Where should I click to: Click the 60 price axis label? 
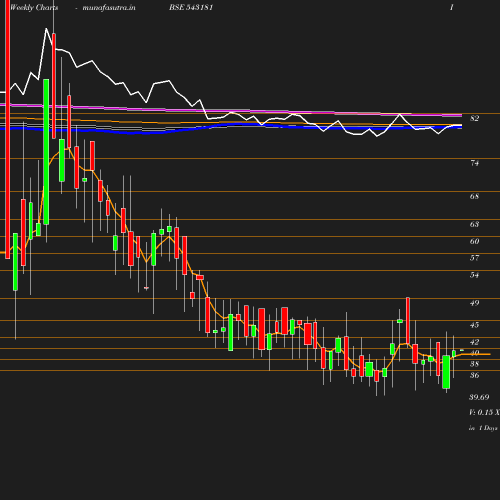click(x=474, y=241)
